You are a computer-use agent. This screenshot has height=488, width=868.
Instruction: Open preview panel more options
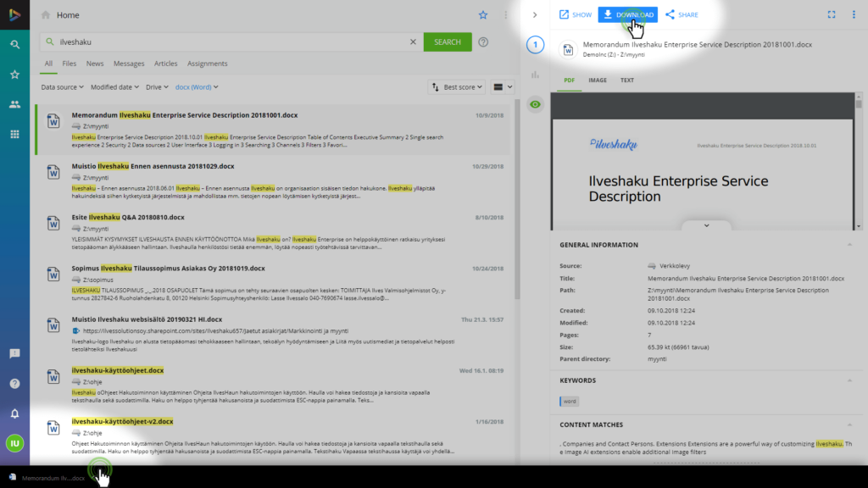(854, 15)
